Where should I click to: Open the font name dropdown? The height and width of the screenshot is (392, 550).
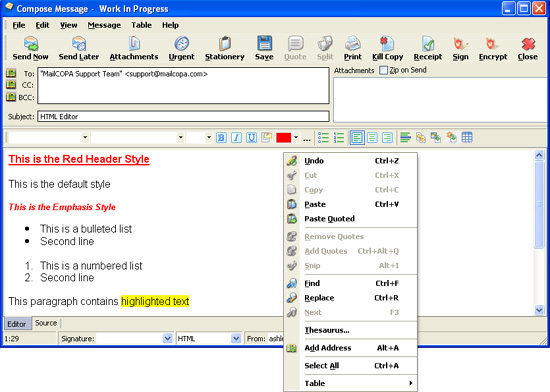pos(180,137)
